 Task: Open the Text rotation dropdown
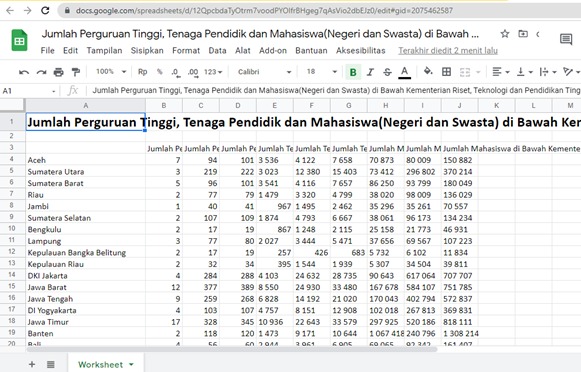coord(571,72)
